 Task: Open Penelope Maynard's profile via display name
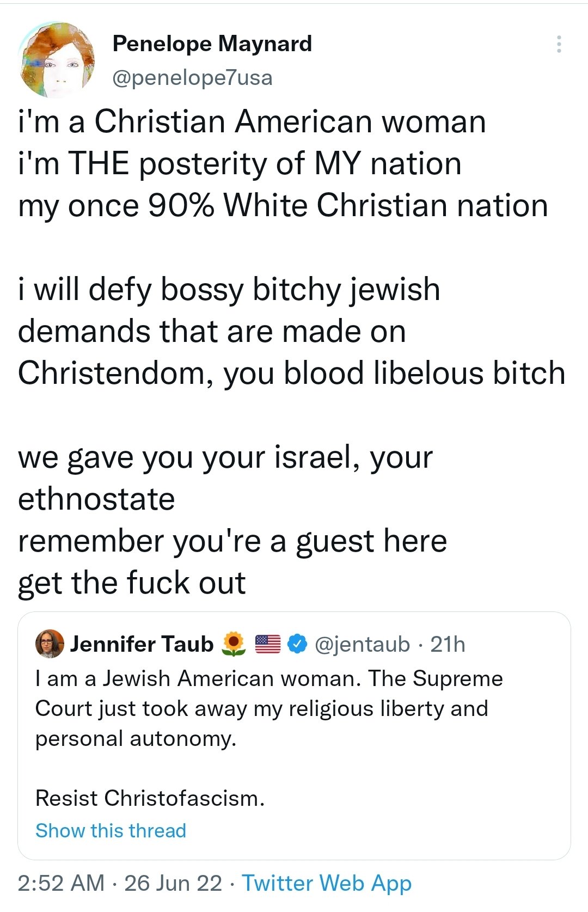click(212, 44)
